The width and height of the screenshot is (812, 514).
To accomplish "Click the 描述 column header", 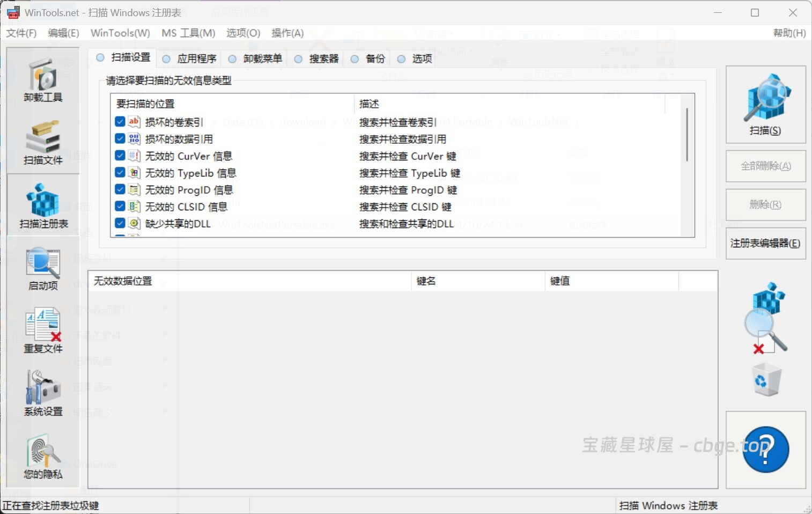I will [510, 104].
